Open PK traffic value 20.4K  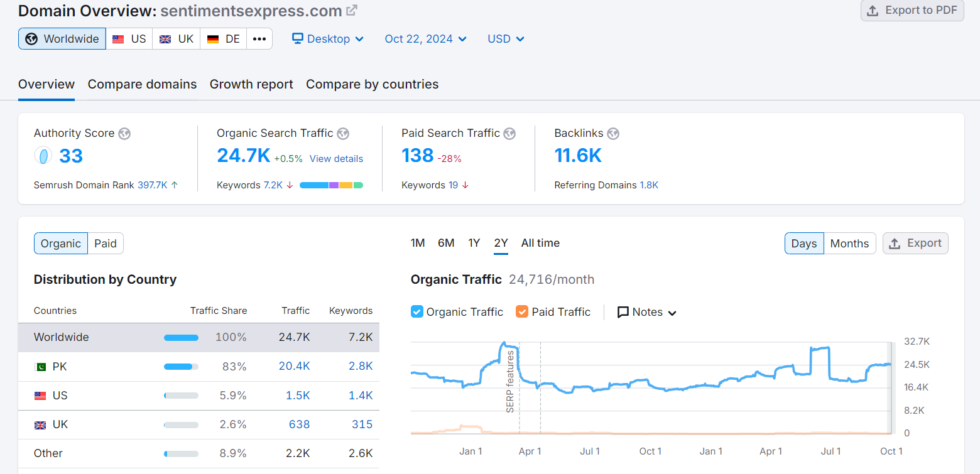tap(294, 366)
